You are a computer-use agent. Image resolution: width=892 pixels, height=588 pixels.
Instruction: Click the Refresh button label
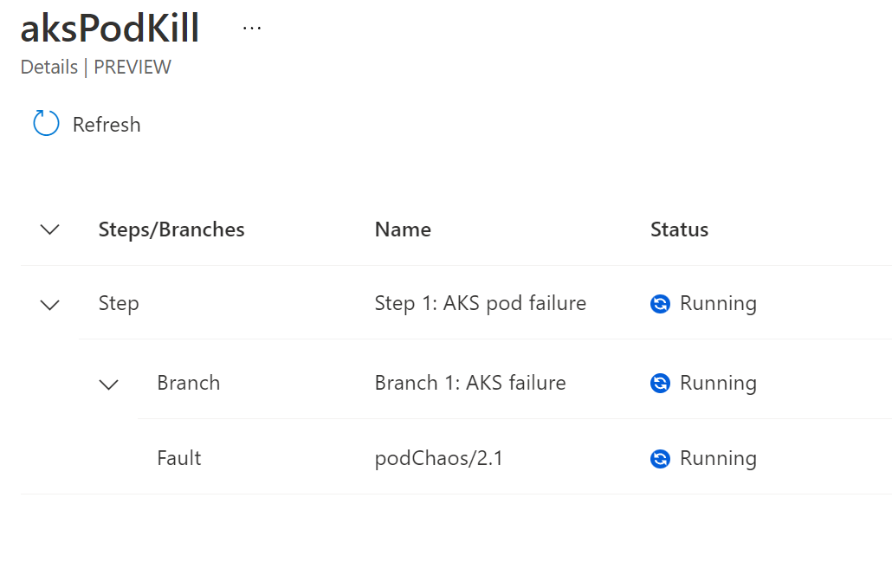coord(107,125)
